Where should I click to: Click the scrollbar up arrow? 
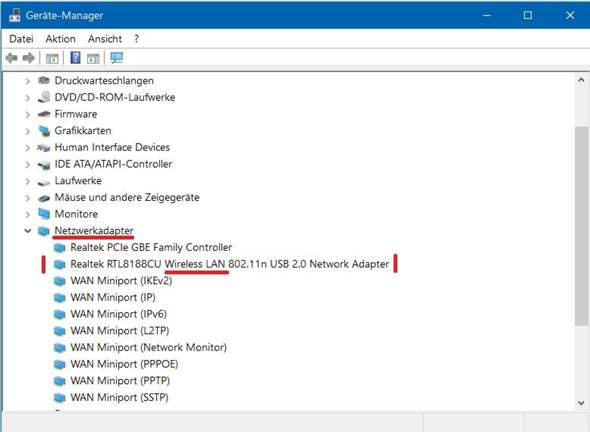click(581, 80)
